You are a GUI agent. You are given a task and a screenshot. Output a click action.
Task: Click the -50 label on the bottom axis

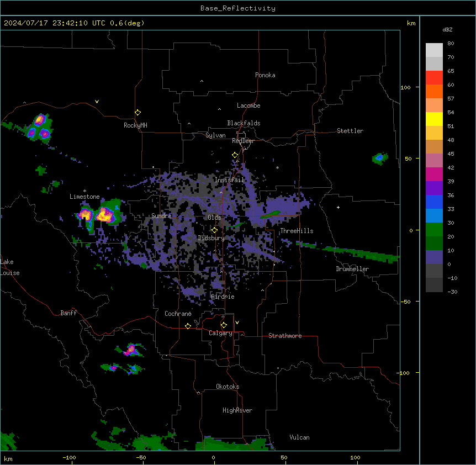click(x=141, y=457)
